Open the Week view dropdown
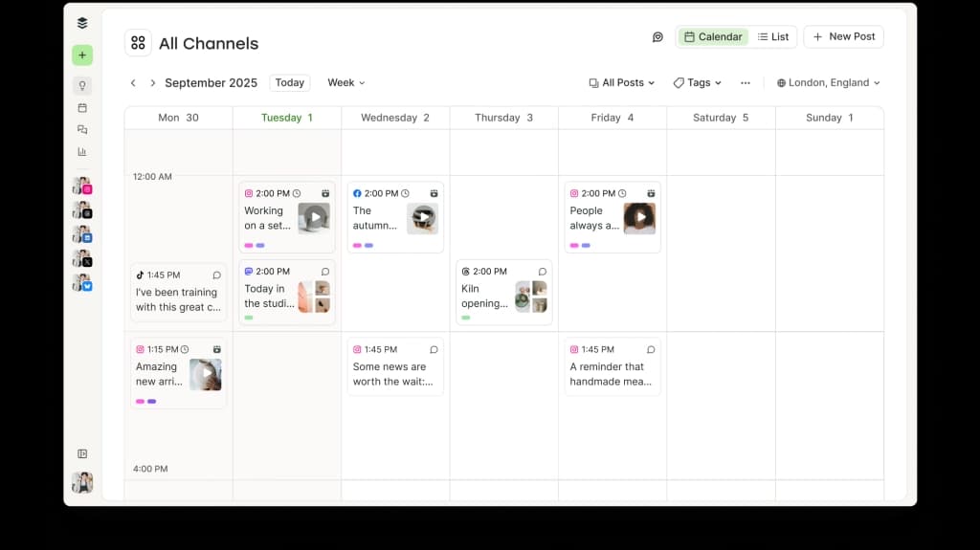Screen dimensions: 980x550 346,83
